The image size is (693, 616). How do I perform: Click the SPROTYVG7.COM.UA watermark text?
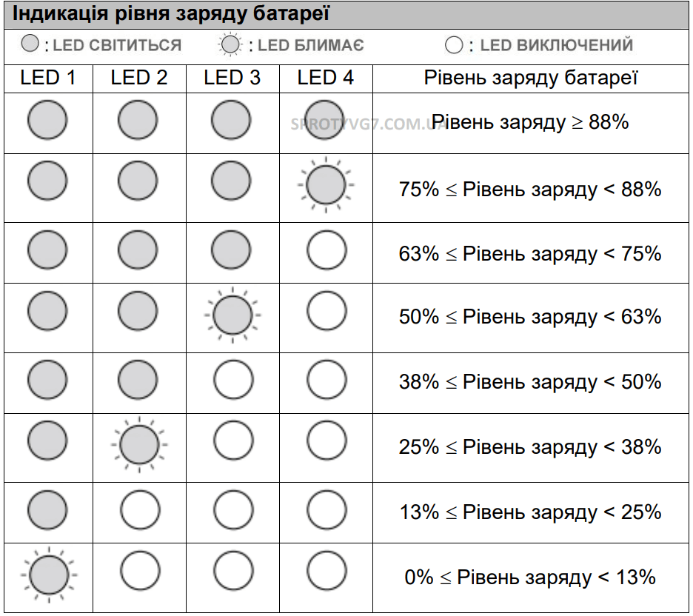369,124
